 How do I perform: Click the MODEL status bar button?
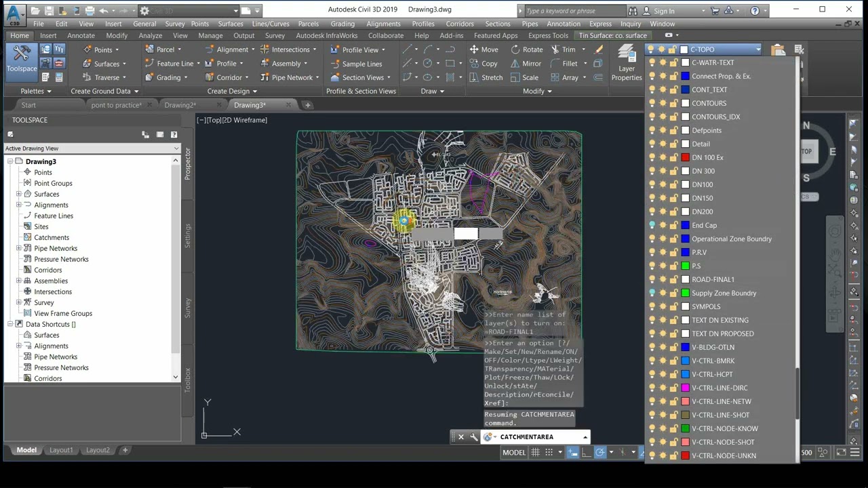(x=513, y=453)
